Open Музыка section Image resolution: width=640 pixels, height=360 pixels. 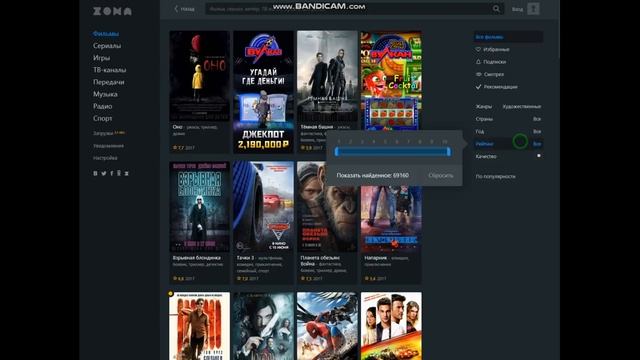click(105, 94)
